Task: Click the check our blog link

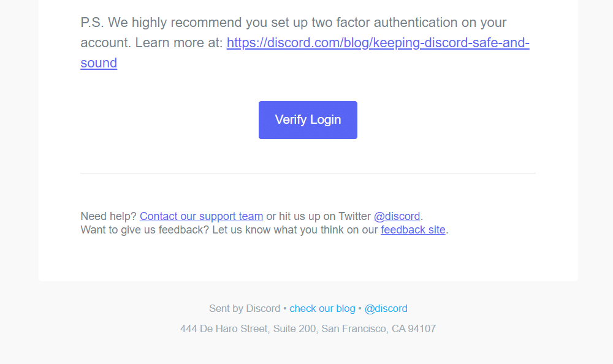Action: click(322, 308)
